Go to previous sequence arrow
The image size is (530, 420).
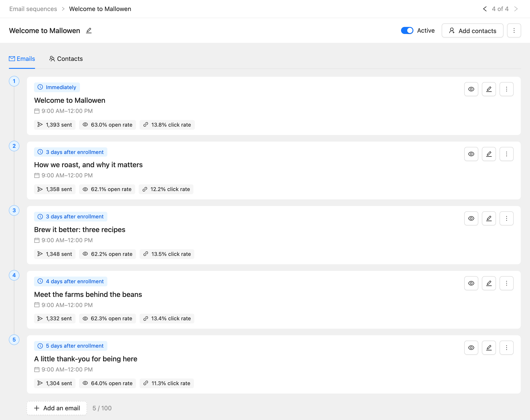click(x=485, y=9)
